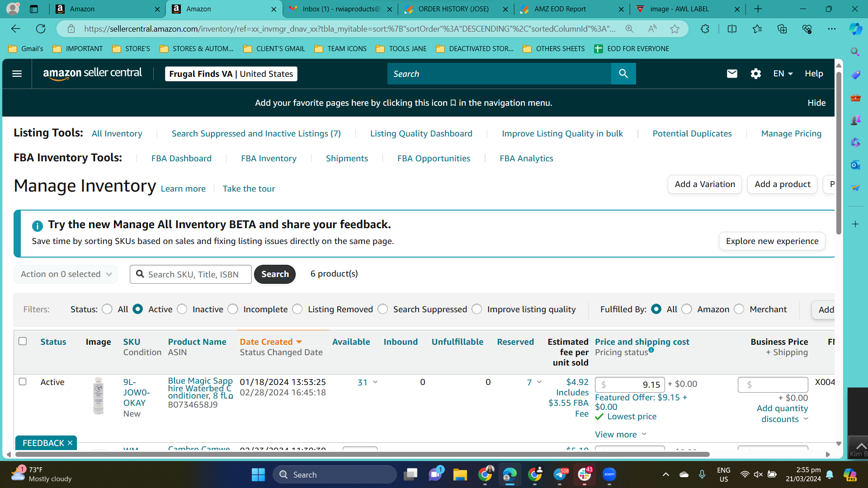Open the FBA Inventory link
This screenshot has height=488, width=868.
click(x=269, y=158)
